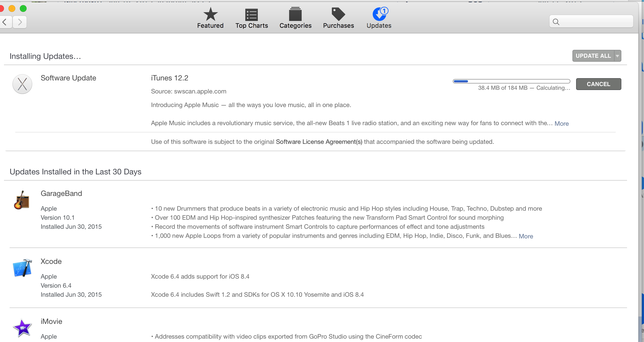Click the back navigation arrow

[5, 22]
